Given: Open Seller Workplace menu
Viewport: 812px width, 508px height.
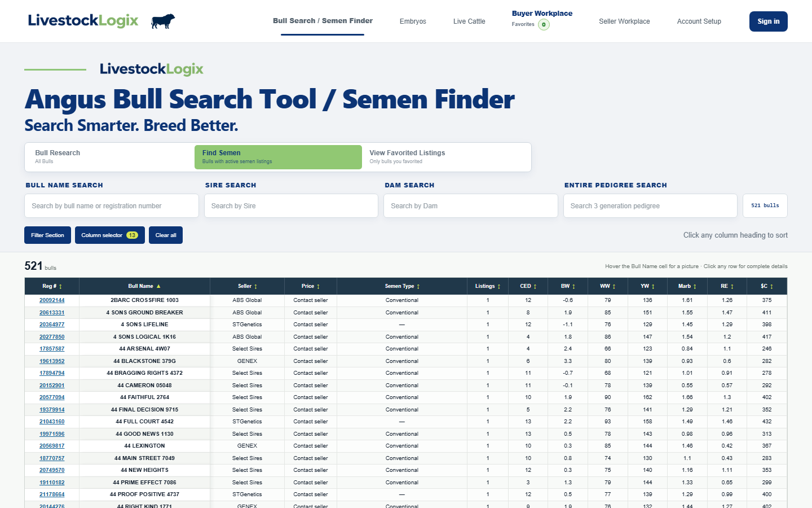Looking at the screenshot, I should click(624, 21).
